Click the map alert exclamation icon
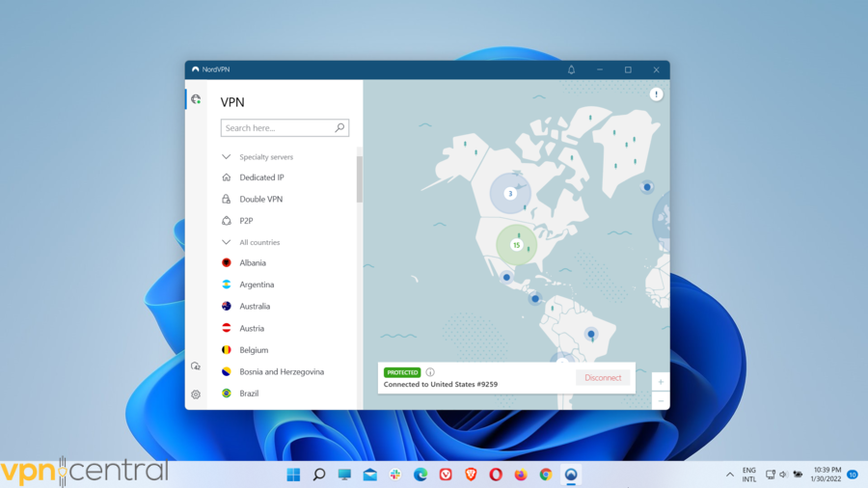The height and width of the screenshot is (488, 868). click(656, 95)
